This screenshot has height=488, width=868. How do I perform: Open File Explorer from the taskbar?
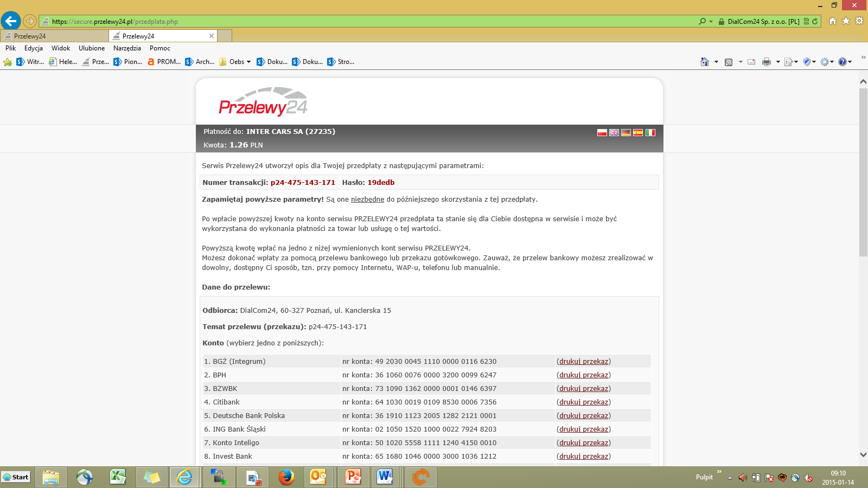pos(51,477)
